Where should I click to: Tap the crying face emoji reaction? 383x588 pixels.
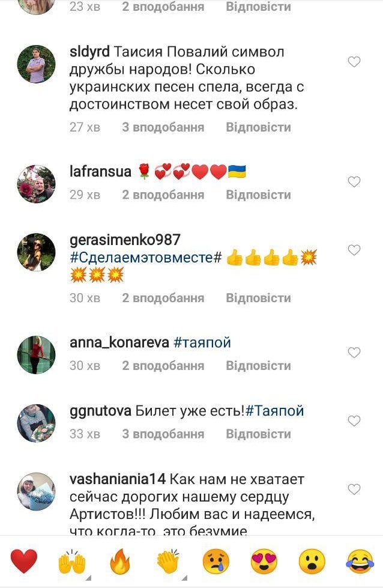pos(216,562)
